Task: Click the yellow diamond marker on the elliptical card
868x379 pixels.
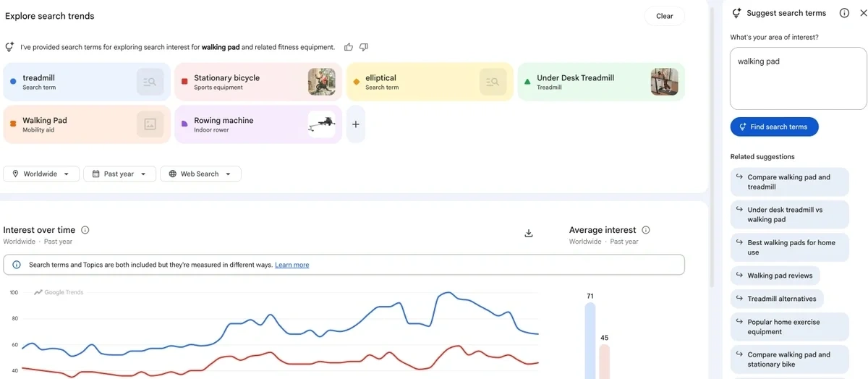Action: [x=356, y=82]
